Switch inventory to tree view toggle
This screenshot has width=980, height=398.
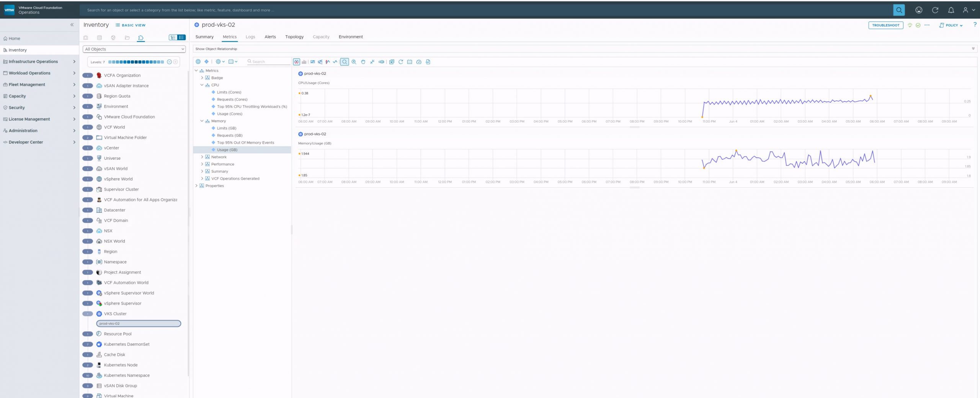[x=173, y=38]
